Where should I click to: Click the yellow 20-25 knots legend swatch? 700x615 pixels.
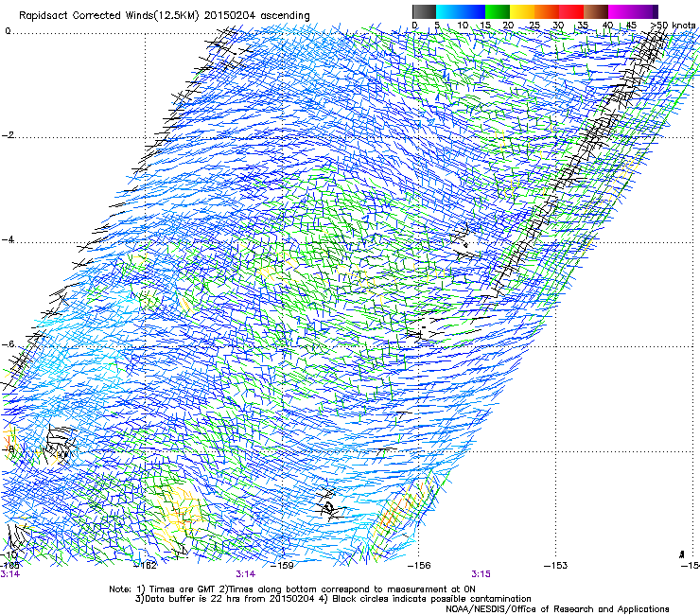point(522,11)
